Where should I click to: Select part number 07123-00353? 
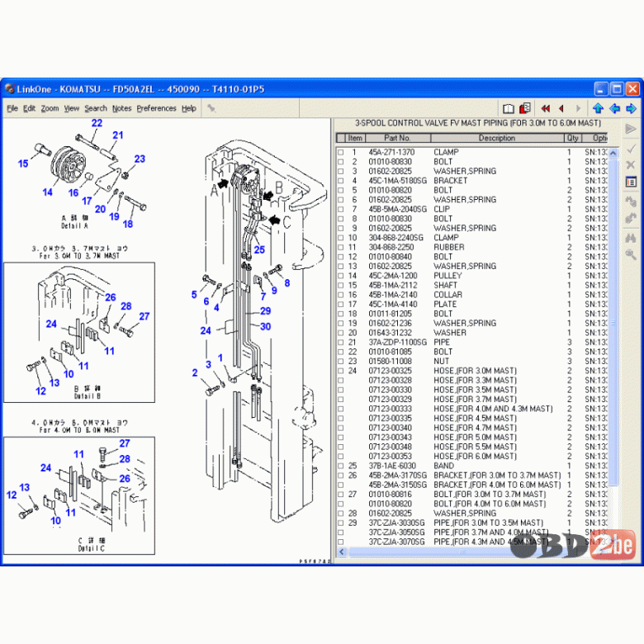pyautogui.click(x=391, y=457)
